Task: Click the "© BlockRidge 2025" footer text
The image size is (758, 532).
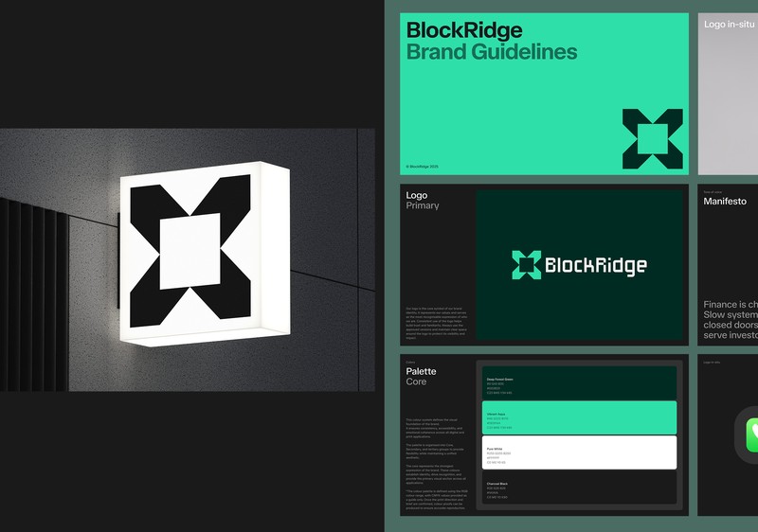Action: (422, 167)
